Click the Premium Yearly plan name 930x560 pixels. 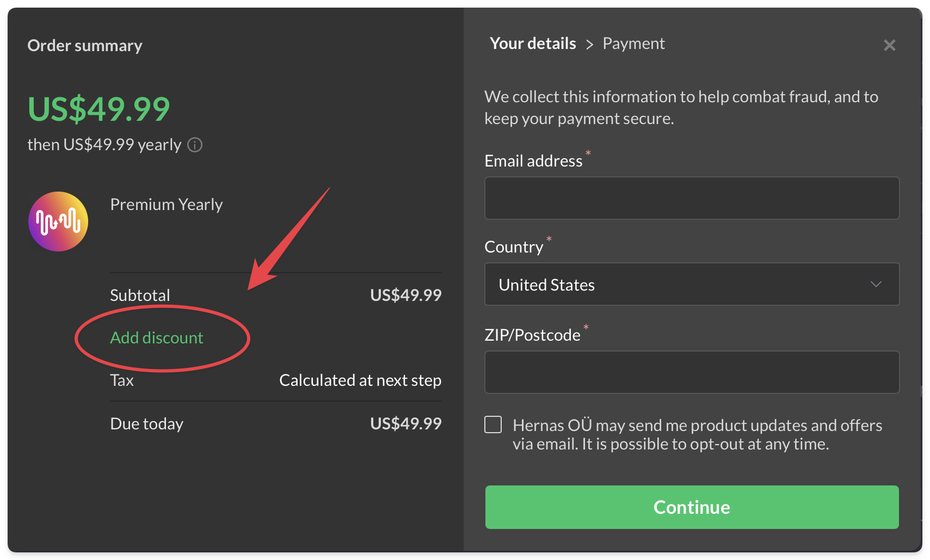167,205
